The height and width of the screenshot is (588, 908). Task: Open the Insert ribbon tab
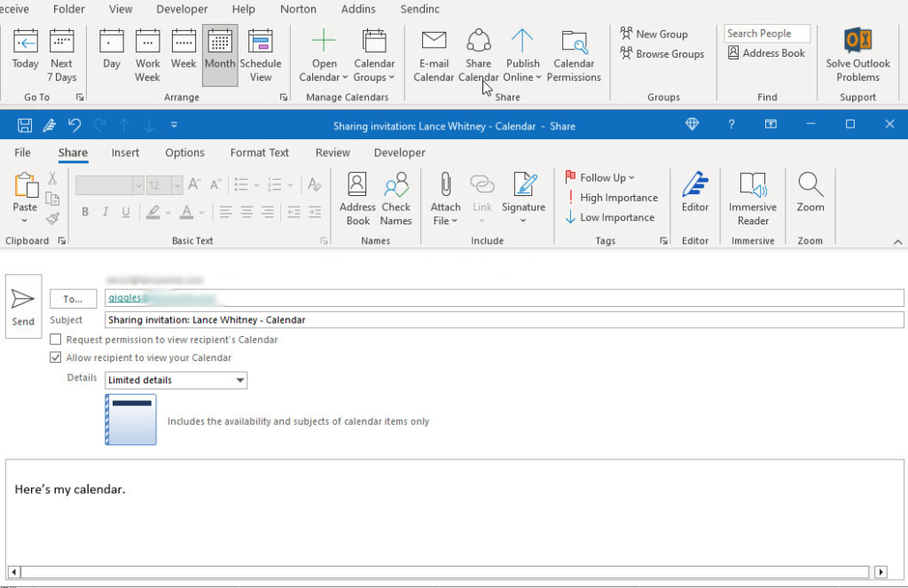125,153
